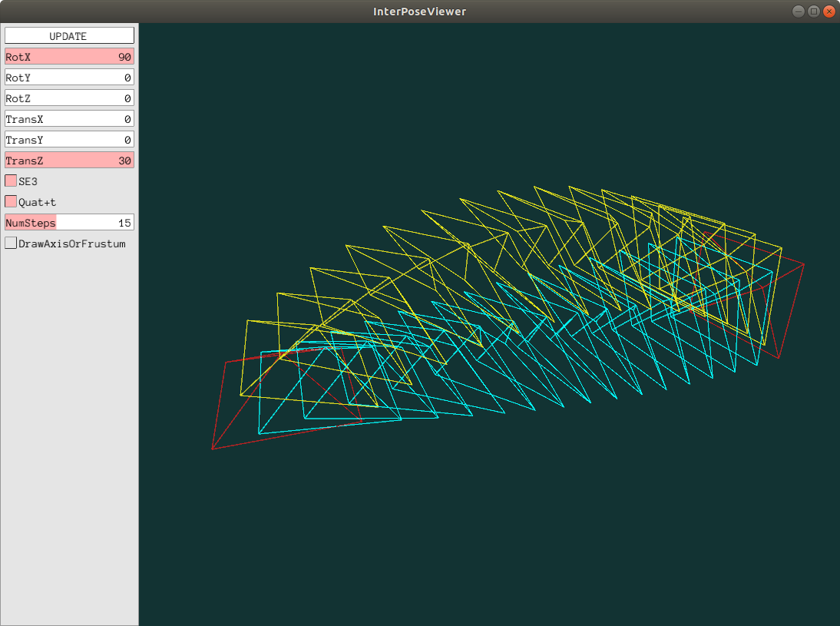Click the NumSteps value 15
This screenshot has width=840, height=626.
coord(124,223)
